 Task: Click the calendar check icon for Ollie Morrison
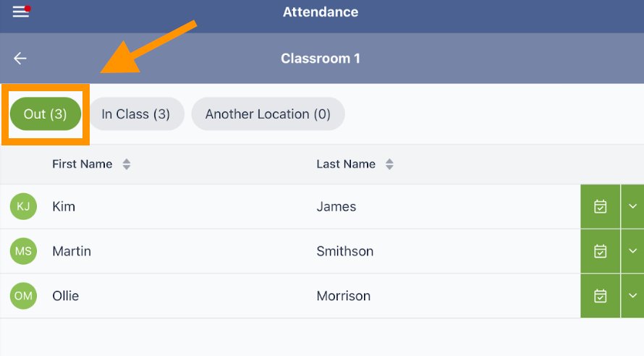click(600, 295)
